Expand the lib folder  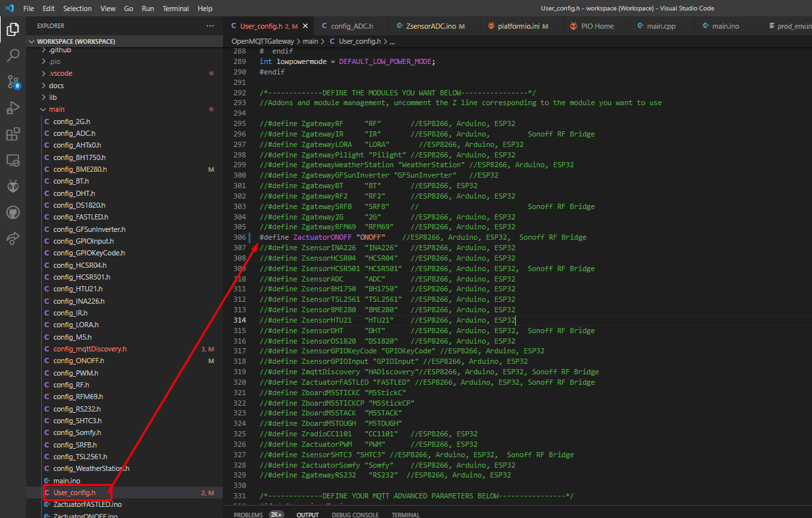124,97
